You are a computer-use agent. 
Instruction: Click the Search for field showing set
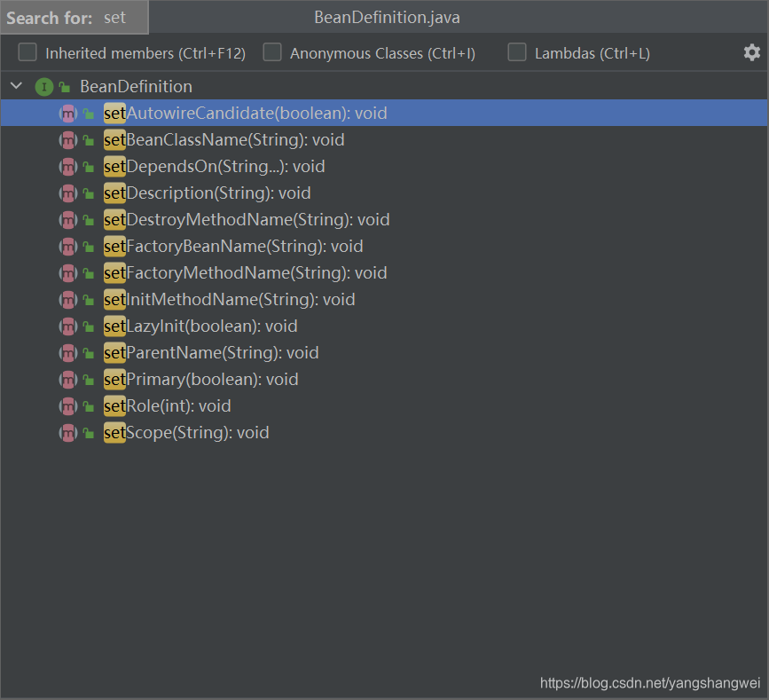pyautogui.click(x=75, y=18)
